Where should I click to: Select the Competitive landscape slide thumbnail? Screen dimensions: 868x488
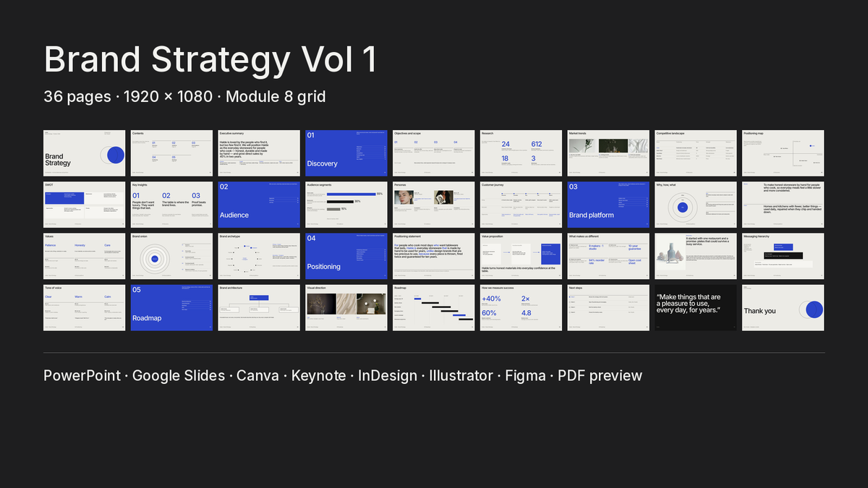pos(696,153)
